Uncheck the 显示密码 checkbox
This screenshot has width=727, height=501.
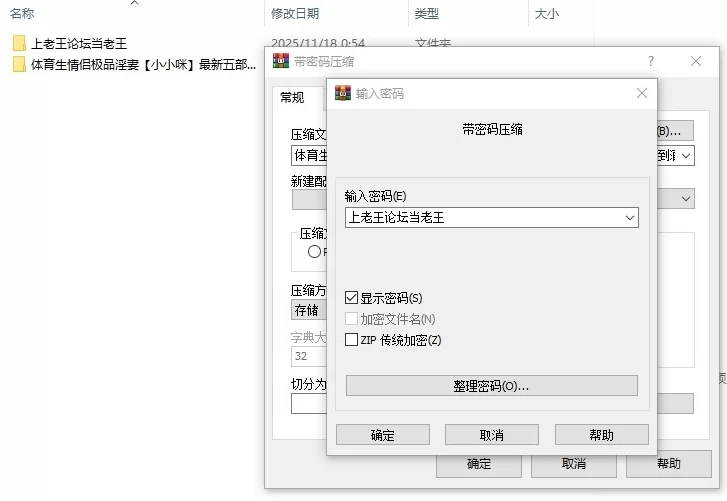click(x=351, y=298)
